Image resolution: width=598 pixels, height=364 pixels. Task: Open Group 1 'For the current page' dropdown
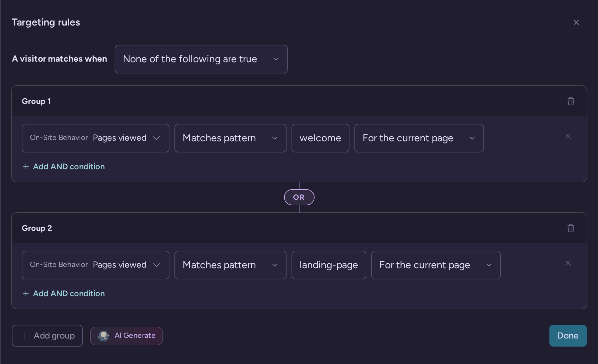point(419,138)
